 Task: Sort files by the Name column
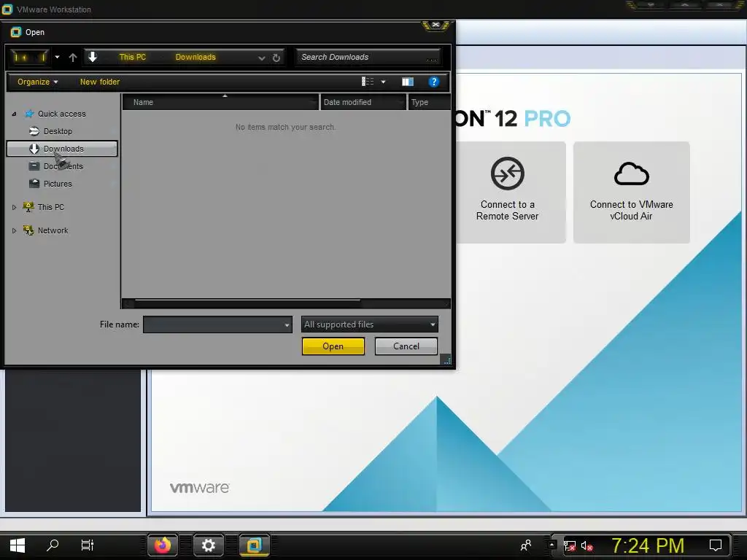coord(220,102)
